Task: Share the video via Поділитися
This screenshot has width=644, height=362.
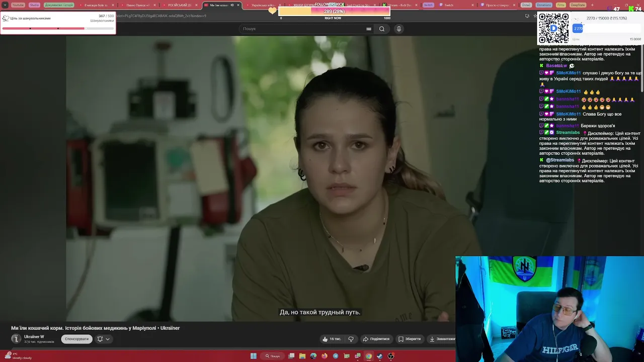Action: point(376,339)
